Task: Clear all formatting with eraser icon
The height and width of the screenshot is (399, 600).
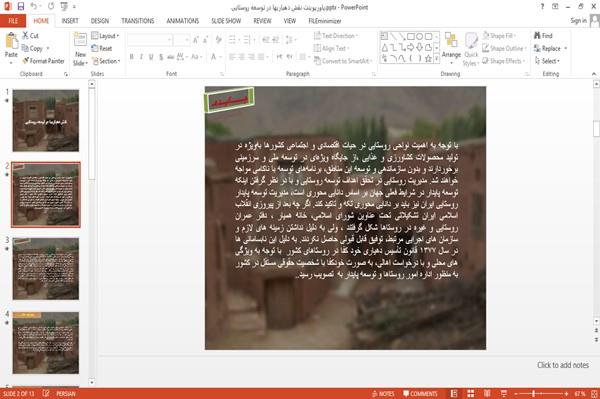Action: pyautogui.click(x=218, y=40)
